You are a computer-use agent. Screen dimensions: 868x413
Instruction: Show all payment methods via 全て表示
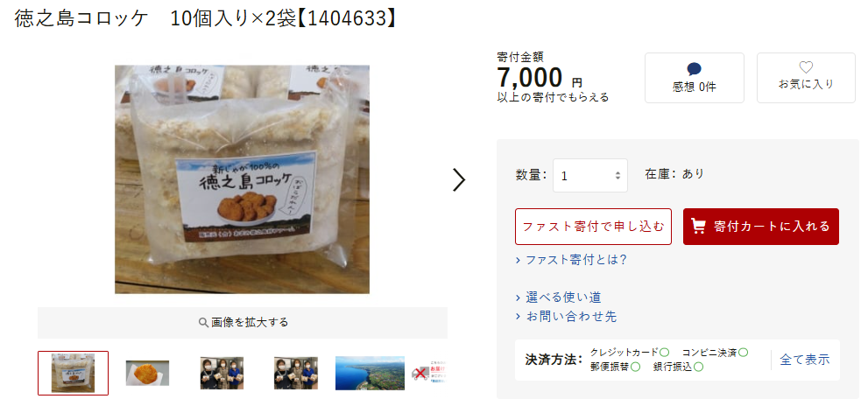coord(805,360)
